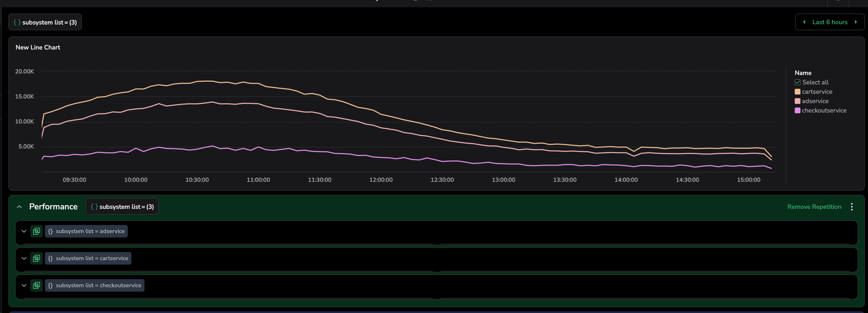Expand the checkoutservice subsystem row

24,285
